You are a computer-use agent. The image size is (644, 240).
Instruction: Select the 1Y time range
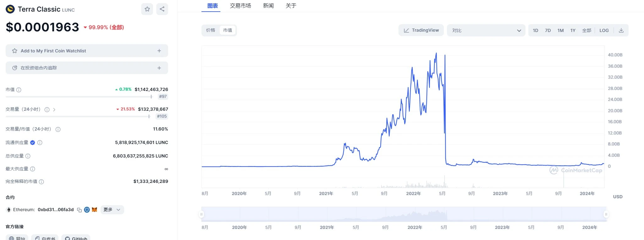(573, 30)
